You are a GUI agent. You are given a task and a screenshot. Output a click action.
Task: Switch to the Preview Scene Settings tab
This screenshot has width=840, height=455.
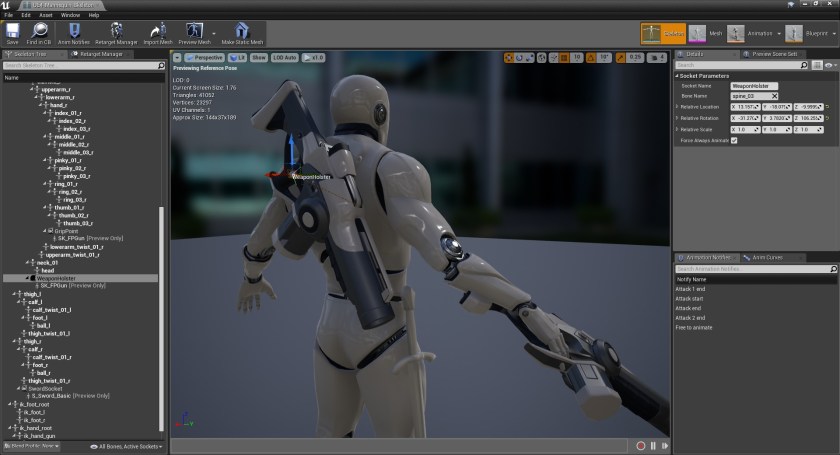(774, 53)
